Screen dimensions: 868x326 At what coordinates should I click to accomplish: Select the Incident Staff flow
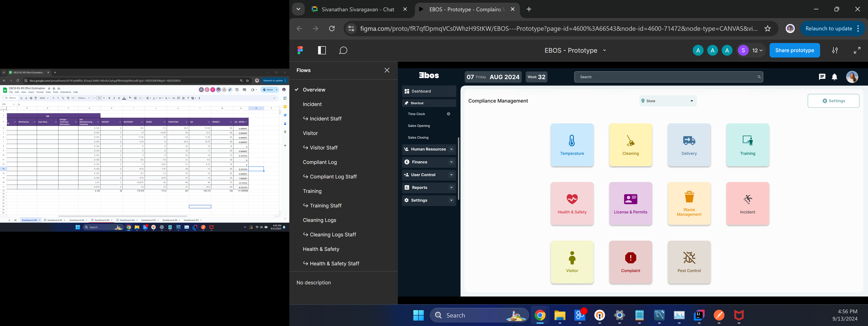pos(325,119)
